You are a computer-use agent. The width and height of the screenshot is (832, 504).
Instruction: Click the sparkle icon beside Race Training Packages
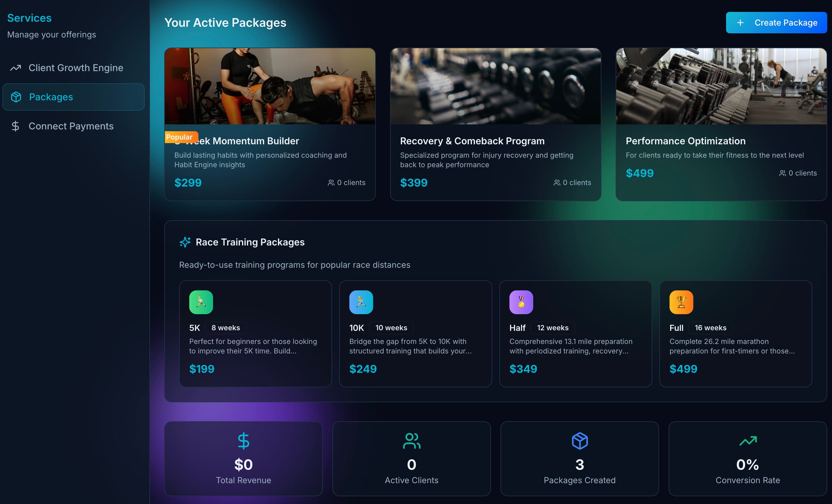tap(185, 242)
